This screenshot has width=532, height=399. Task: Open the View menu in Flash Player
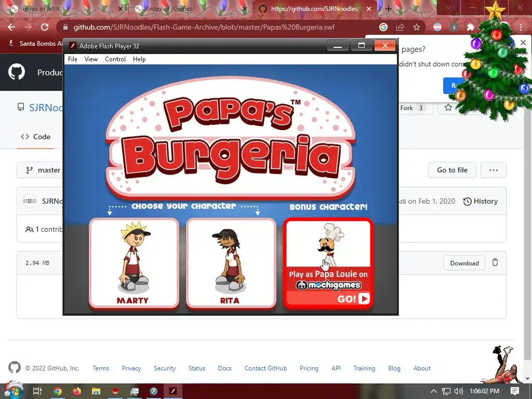click(x=91, y=59)
